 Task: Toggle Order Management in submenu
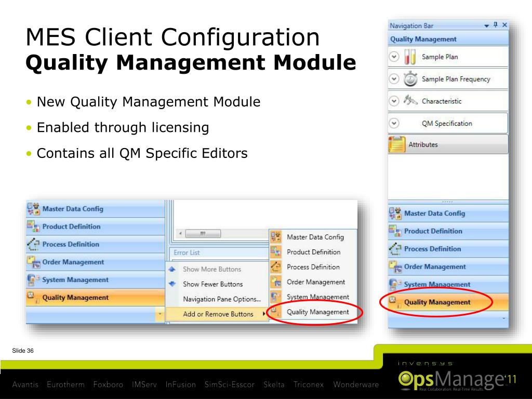(x=313, y=282)
